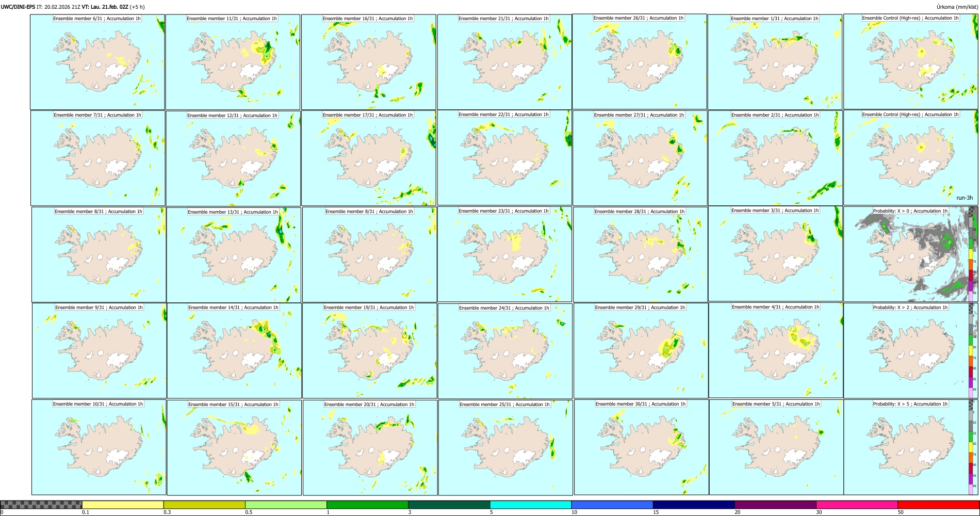The height and width of the screenshot is (516, 980).
Task: Click the checkered gray 0–0.1 legend swatch
Action: [41, 505]
